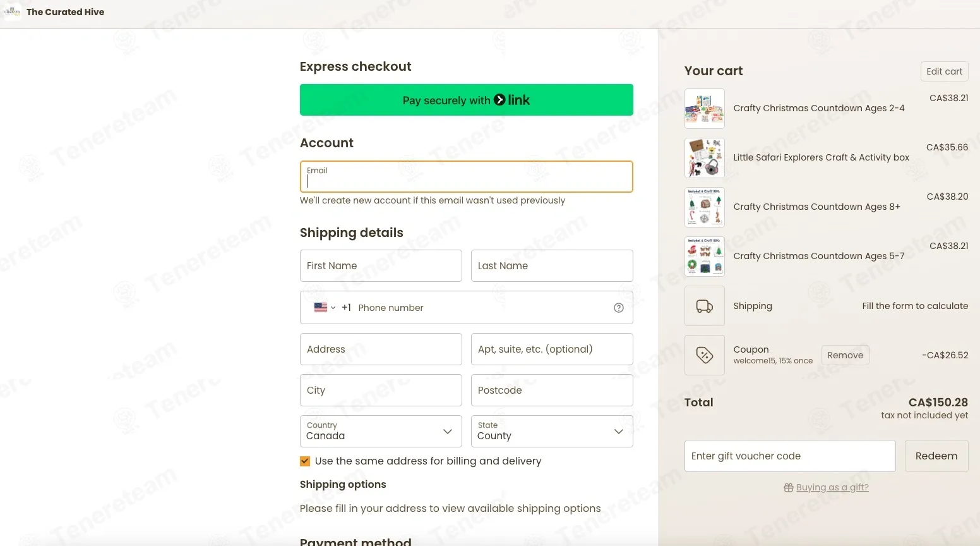Expand the State dropdown
The image size is (980, 546).
click(x=552, y=431)
